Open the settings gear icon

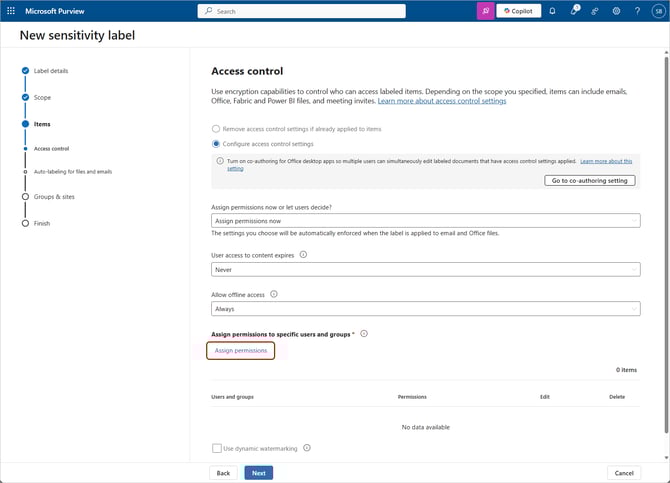pos(616,11)
